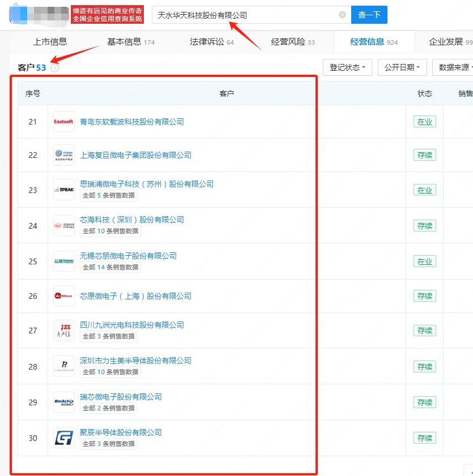This screenshot has width=473, height=476.
Task: Click the 在业 status tag in row 23
Action: pos(424,190)
